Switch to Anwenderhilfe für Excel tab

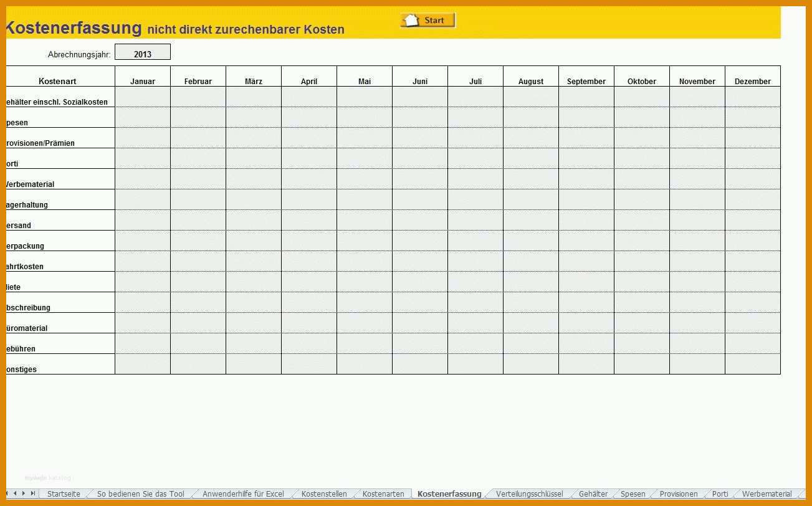(243, 494)
